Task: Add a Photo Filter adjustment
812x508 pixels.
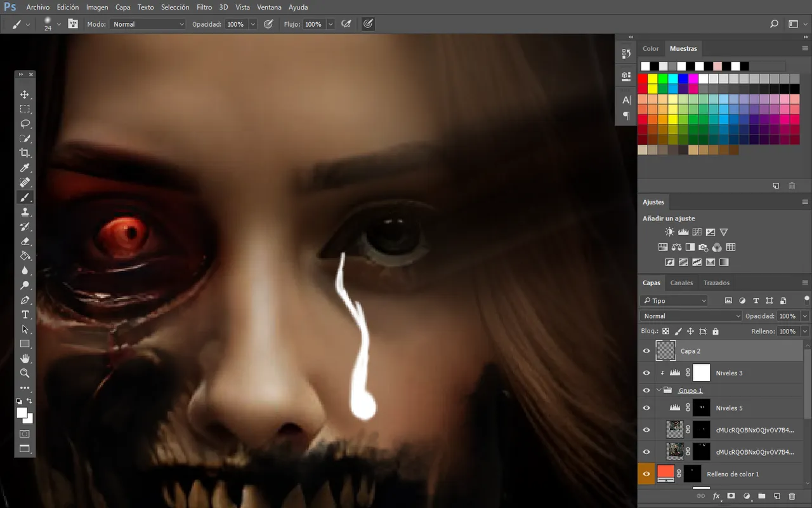Action: 703,247
